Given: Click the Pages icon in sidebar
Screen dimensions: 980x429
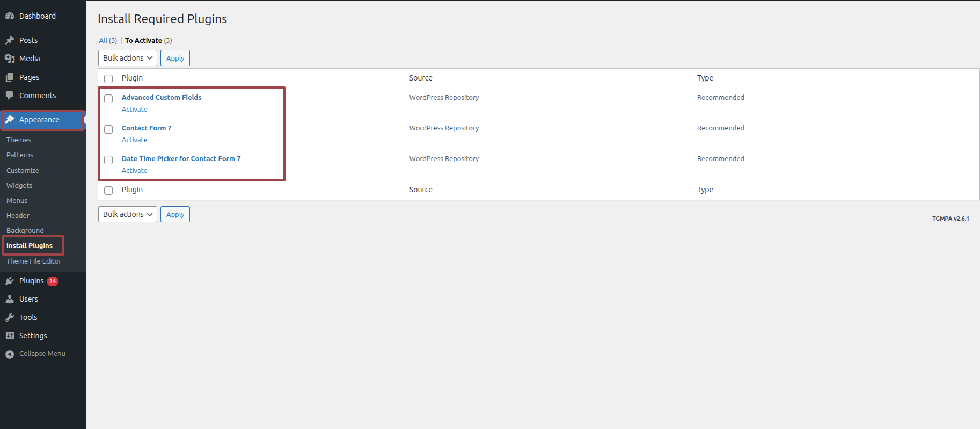Looking at the screenshot, I should [10, 77].
